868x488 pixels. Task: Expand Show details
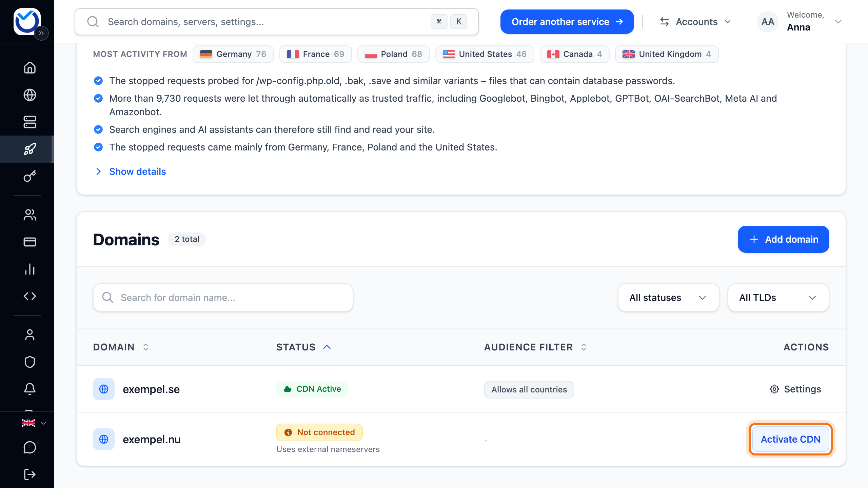point(130,171)
